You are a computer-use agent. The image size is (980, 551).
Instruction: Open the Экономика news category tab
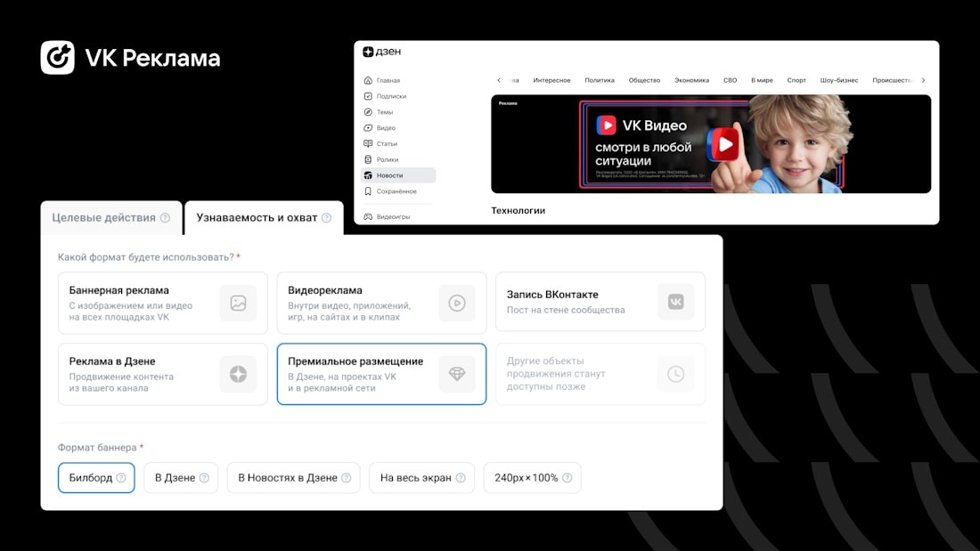tap(691, 80)
